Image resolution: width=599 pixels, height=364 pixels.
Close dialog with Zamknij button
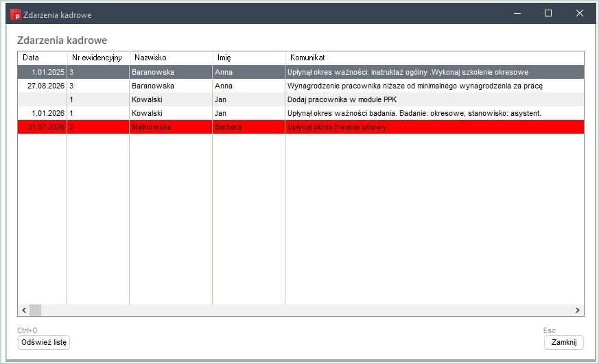tap(564, 342)
